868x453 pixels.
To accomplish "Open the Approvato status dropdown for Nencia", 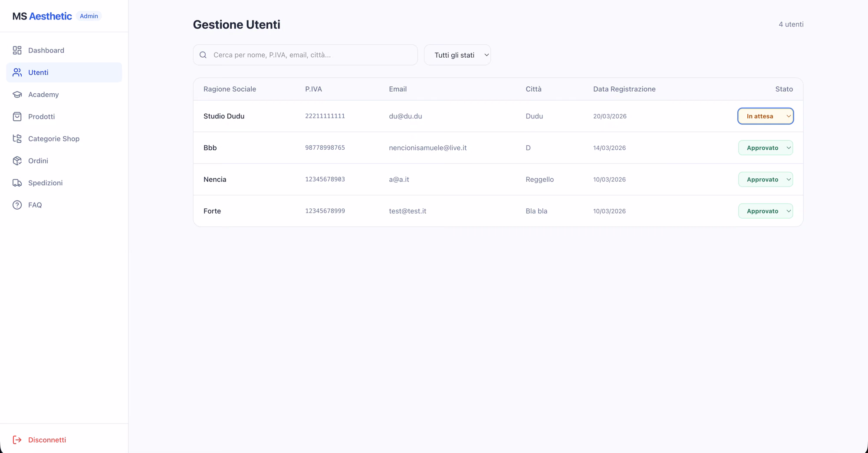I will [x=766, y=180].
